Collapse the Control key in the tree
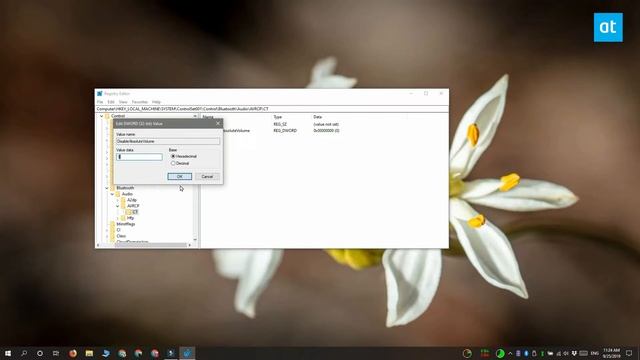 click(102, 116)
